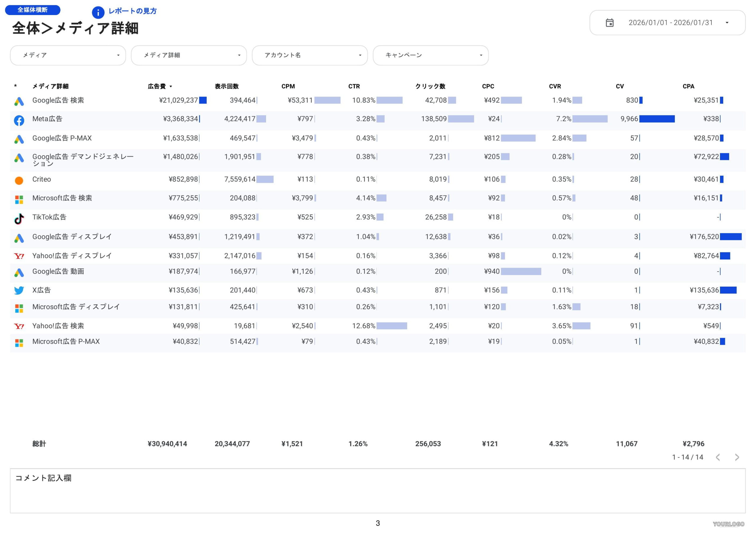The height and width of the screenshot is (534, 756).
Task: Click the Meta広告 Facebook icon
Action: (19, 120)
